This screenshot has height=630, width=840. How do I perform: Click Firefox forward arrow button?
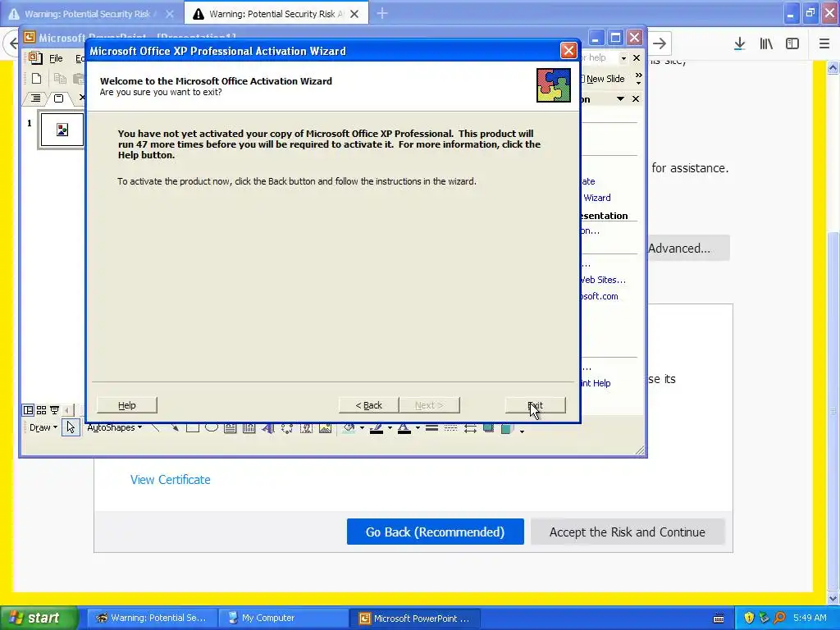coord(660,43)
